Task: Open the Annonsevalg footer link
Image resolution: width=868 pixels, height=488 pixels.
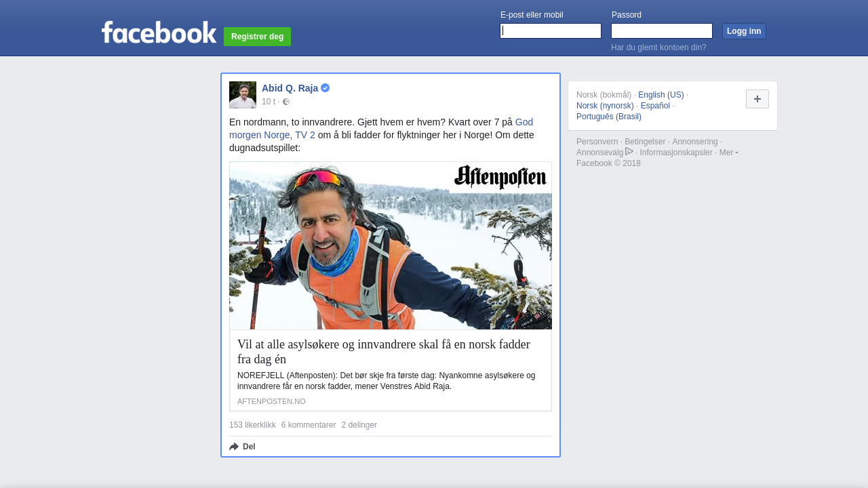Action: [599, 152]
